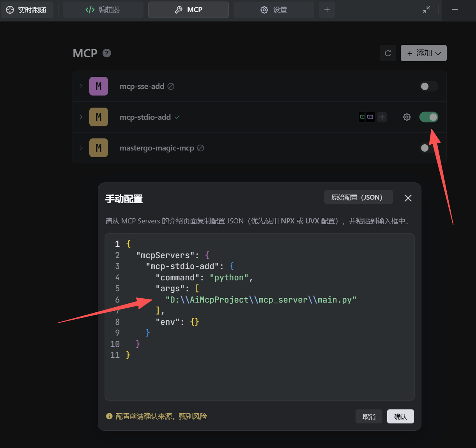The width and height of the screenshot is (476, 448).
Task: Open the 设置 settings tab
Action: click(274, 10)
